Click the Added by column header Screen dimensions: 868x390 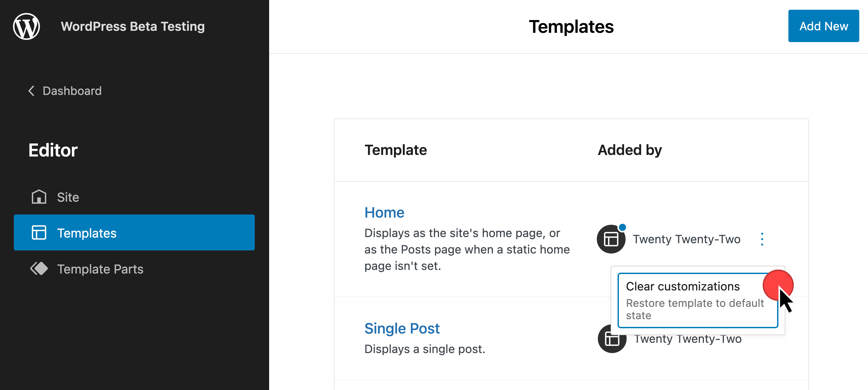tap(629, 150)
